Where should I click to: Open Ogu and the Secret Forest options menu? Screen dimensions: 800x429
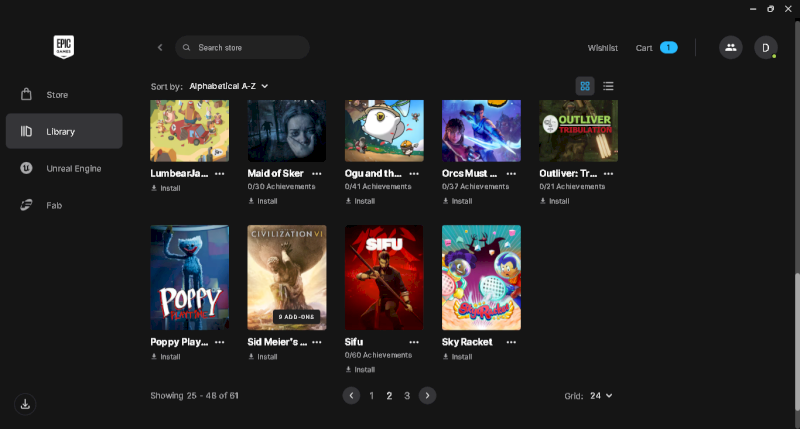414,174
